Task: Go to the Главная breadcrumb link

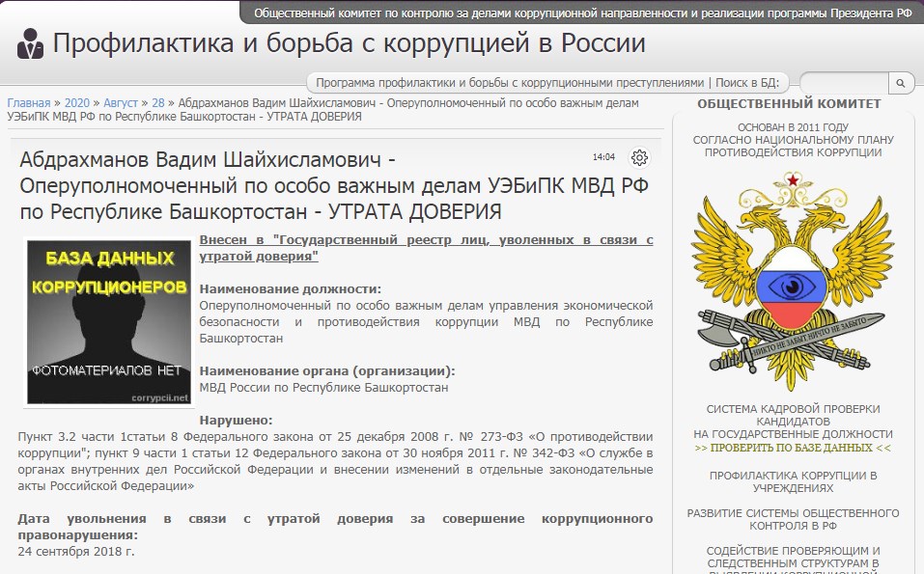Action: pyautogui.click(x=29, y=103)
